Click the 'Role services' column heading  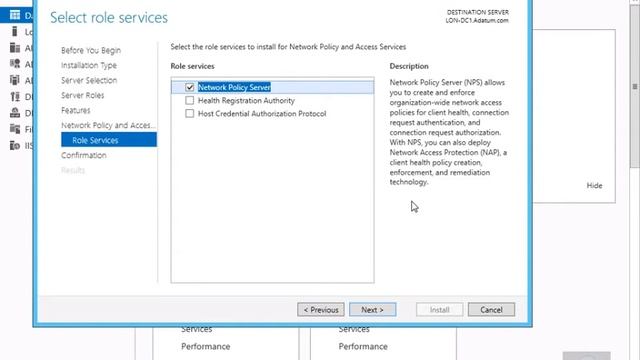pos(192,66)
